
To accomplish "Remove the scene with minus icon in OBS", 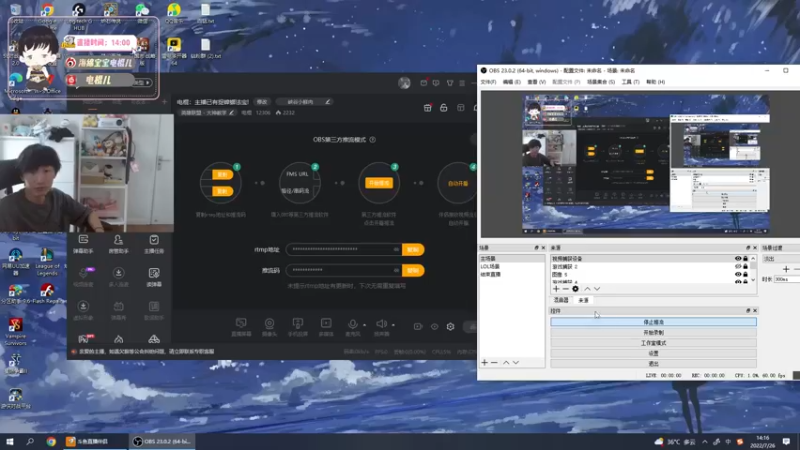I will pos(494,363).
